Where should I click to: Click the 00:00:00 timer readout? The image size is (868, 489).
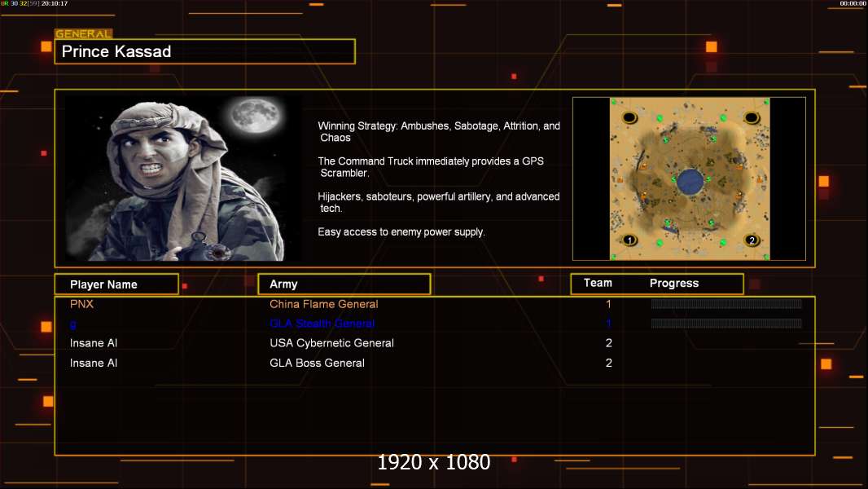tap(853, 3)
